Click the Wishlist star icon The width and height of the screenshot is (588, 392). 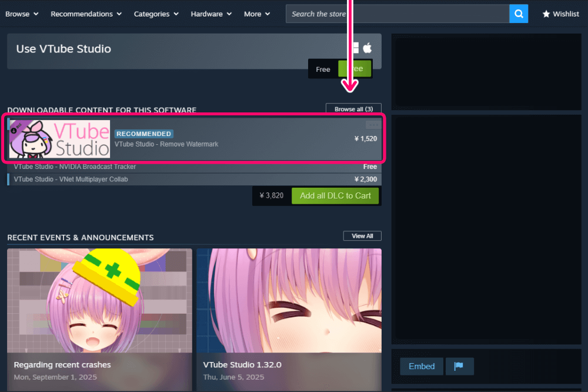click(546, 14)
